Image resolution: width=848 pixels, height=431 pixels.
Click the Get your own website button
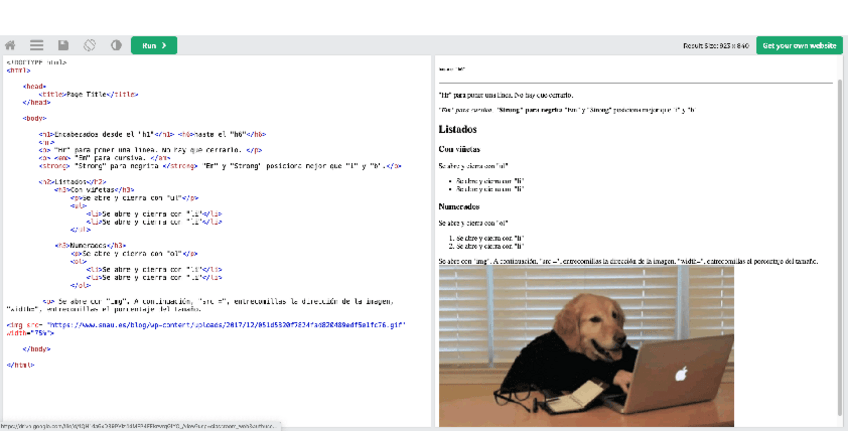tap(798, 45)
